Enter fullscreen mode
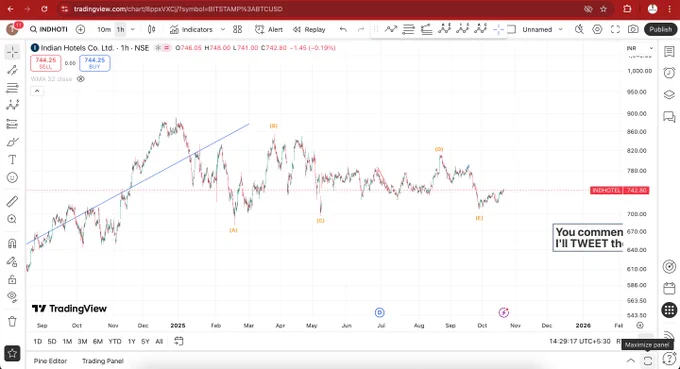The image size is (680, 369). click(x=615, y=29)
